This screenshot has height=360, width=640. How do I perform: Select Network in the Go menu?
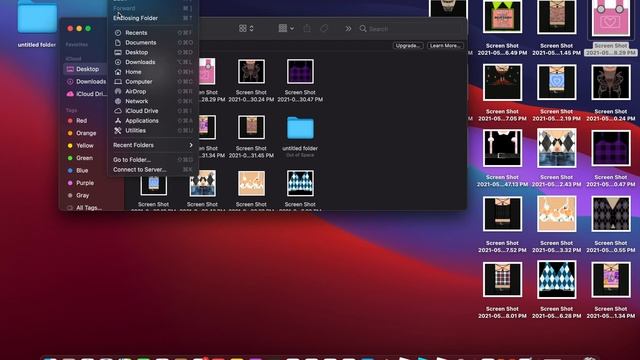153,101
